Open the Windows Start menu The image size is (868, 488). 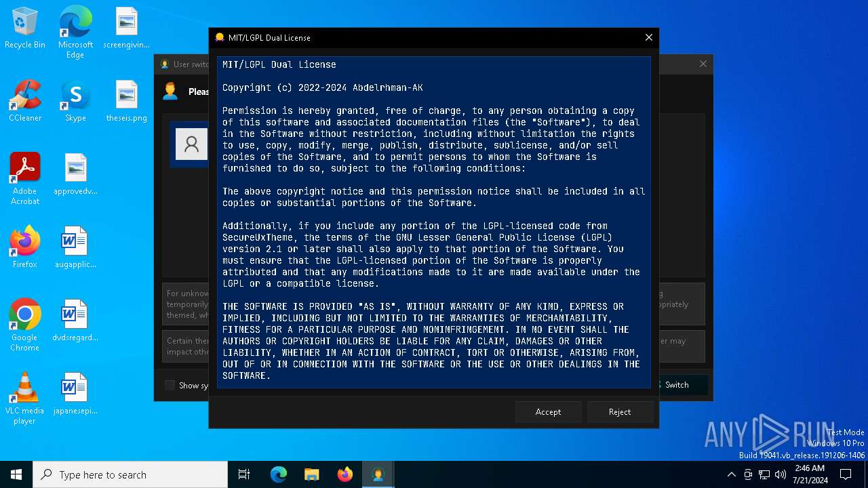[x=16, y=474]
